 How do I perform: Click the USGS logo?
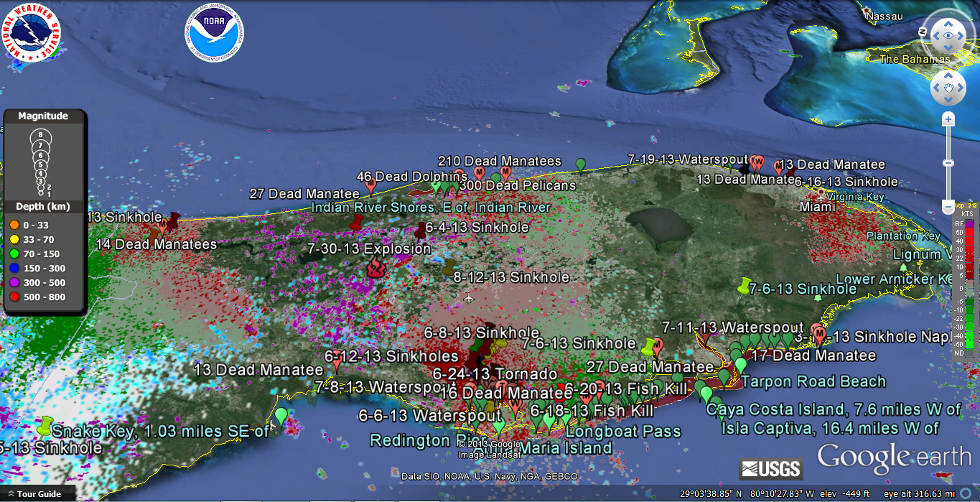pos(771,469)
